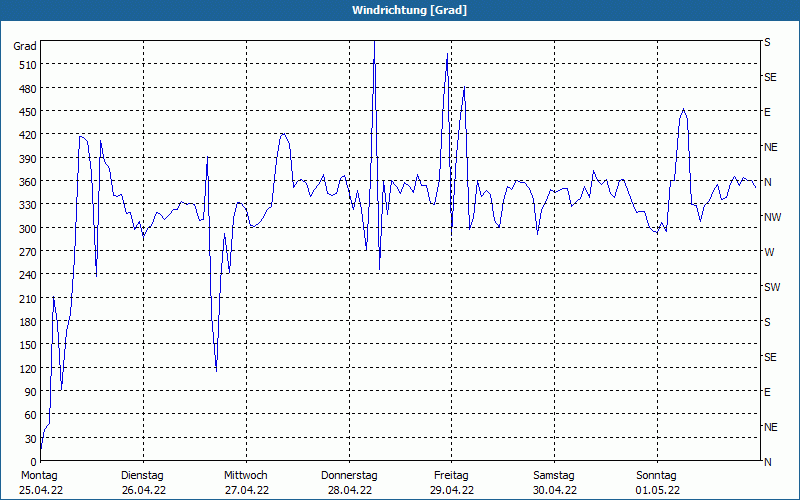This screenshot has height=500, width=800.
Task: Click the '120' y-axis tick label
Action: coord(28,368)
